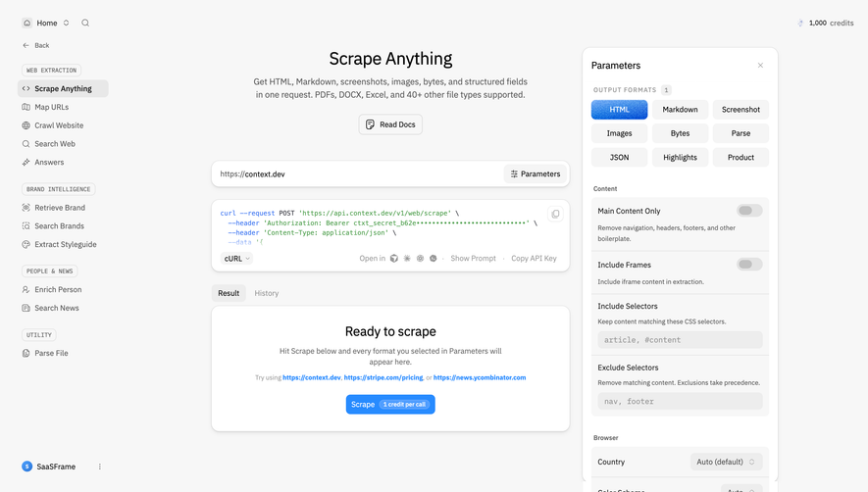
Task: Select the JSON output format
Action: pos(619,157)
